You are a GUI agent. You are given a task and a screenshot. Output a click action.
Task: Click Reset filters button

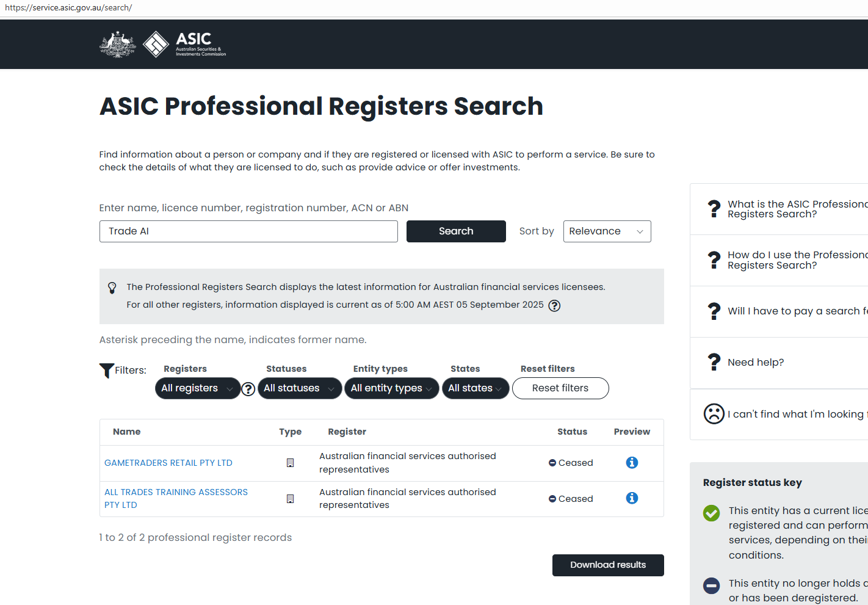click(x=560, y=388)
